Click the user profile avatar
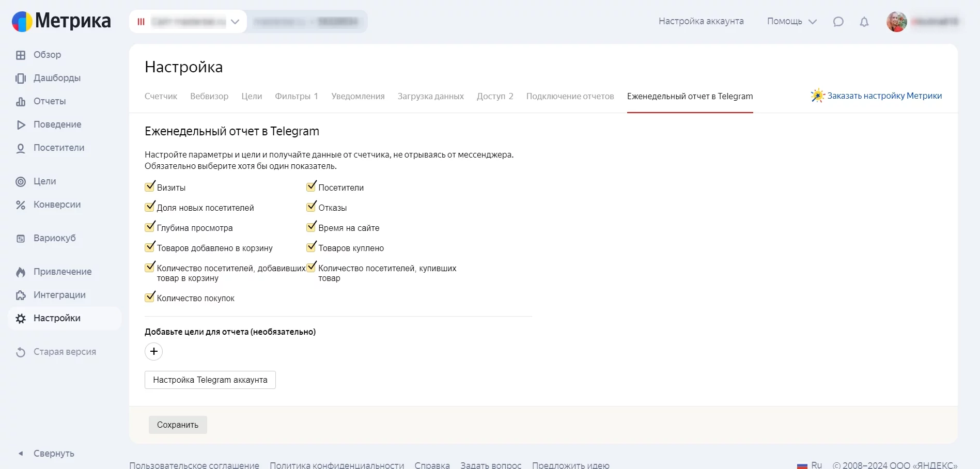 pos(896,22)
